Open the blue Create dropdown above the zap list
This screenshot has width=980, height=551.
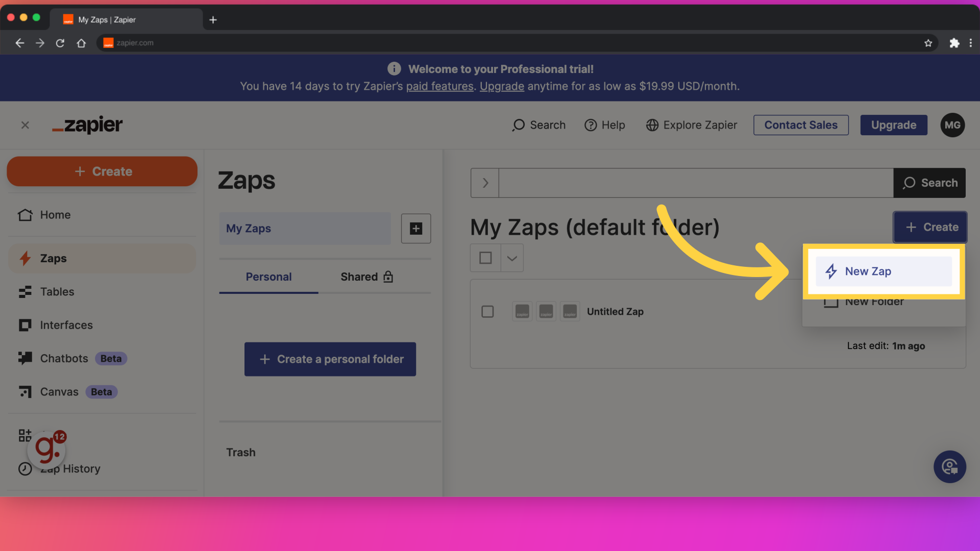point(930,227)
